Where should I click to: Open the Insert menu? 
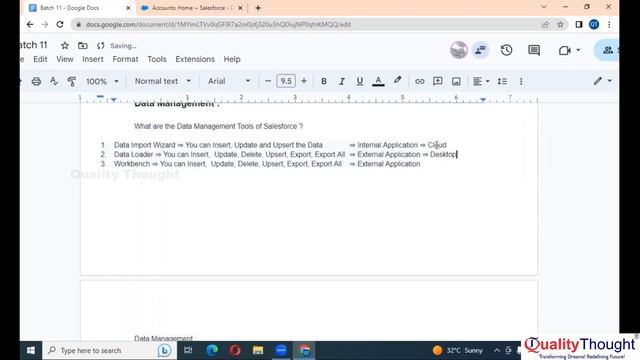pyautogui.click(x=93, y=59)
